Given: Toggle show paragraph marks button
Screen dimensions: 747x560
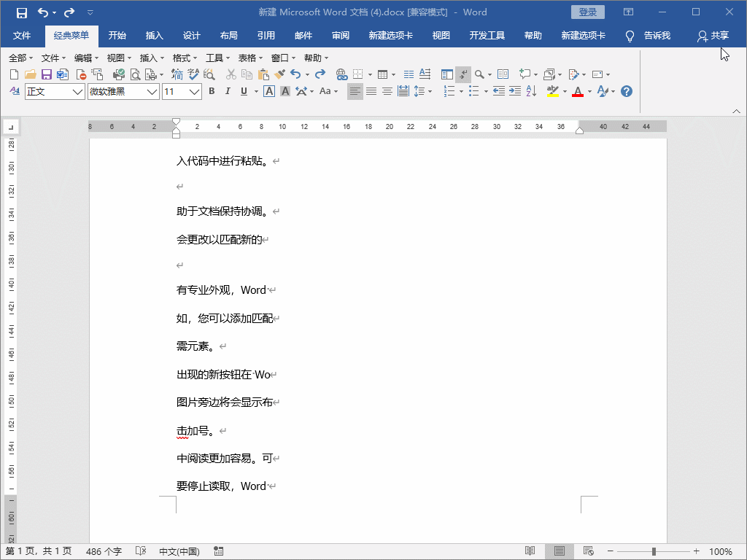Looking at the screenshot, I should click(463, 74).
